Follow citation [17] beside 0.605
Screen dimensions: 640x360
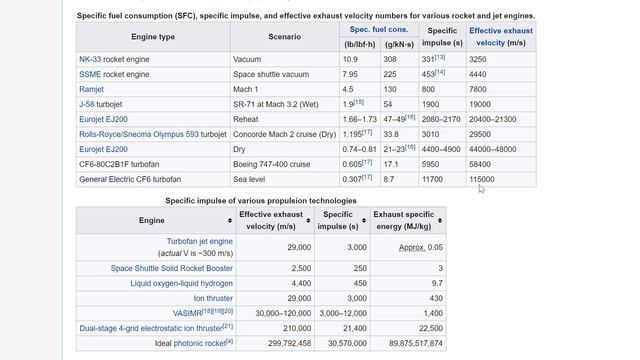tap(367, 162)
